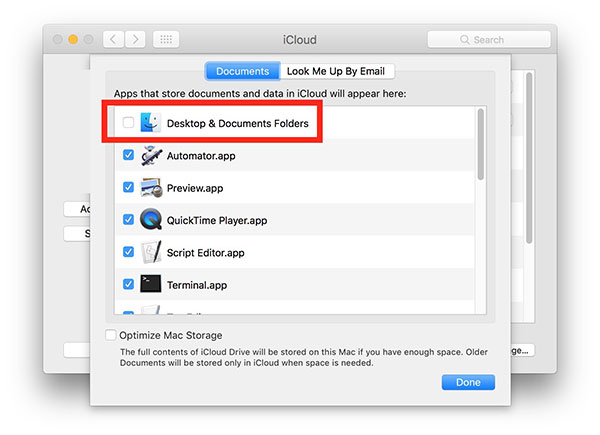Show all preferences with the grid button
This screenshot has width=600, height=435.
coord(166,39)
